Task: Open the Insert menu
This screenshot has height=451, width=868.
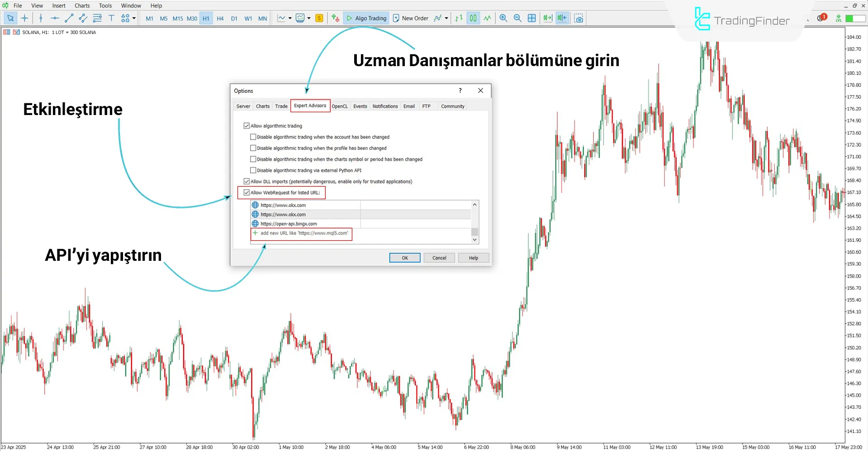Action: pos(59,5)
